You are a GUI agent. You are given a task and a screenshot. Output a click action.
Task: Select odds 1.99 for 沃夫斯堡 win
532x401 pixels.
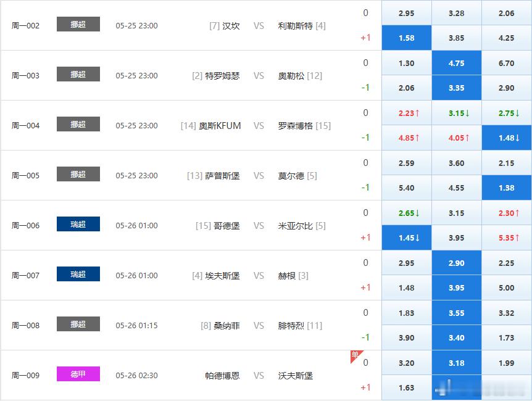(507, 363)
